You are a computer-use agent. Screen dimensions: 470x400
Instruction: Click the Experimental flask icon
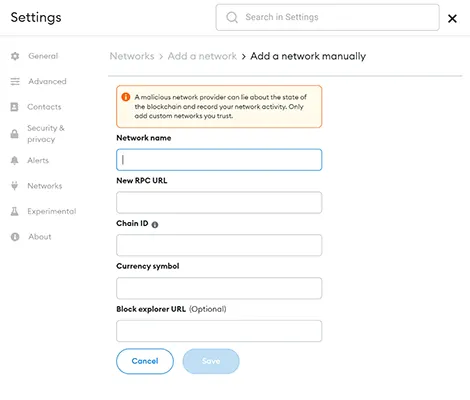point(15,211)
